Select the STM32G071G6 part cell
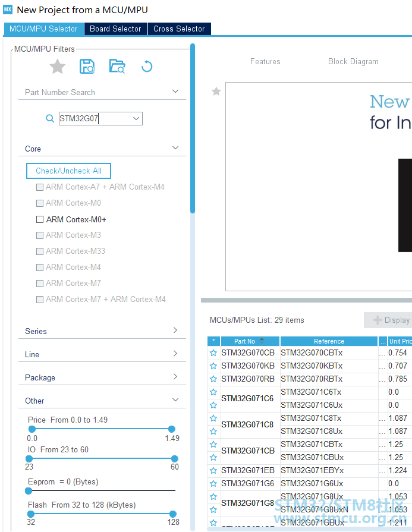This screenshot has height=532, width=412. coord(250,483)
